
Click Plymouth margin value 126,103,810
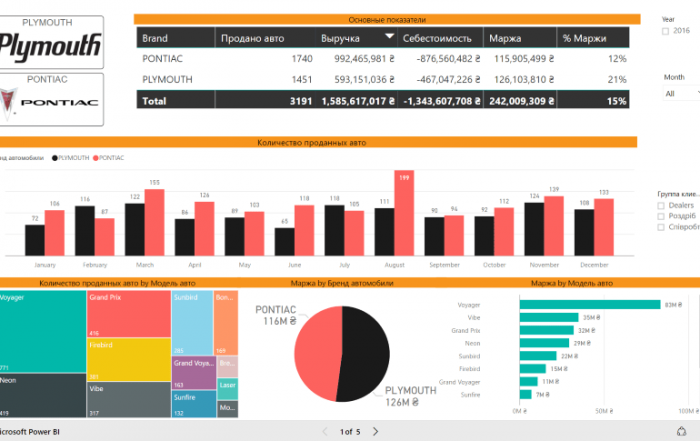524,79
